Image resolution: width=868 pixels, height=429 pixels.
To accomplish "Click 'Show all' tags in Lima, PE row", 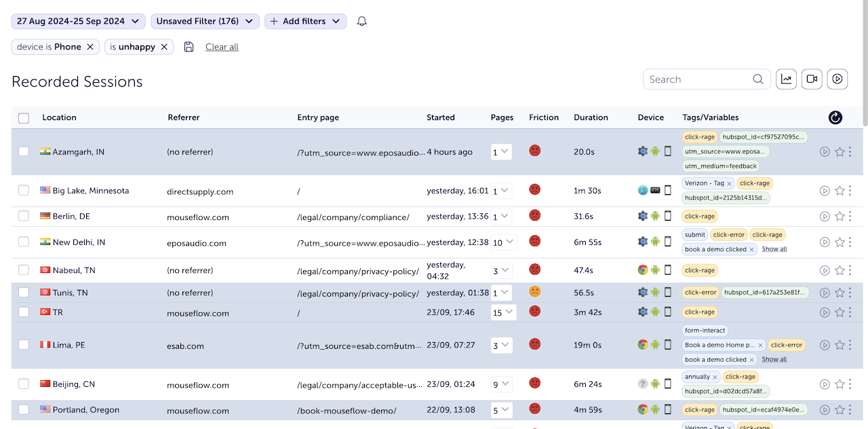I will coord(774,359).
